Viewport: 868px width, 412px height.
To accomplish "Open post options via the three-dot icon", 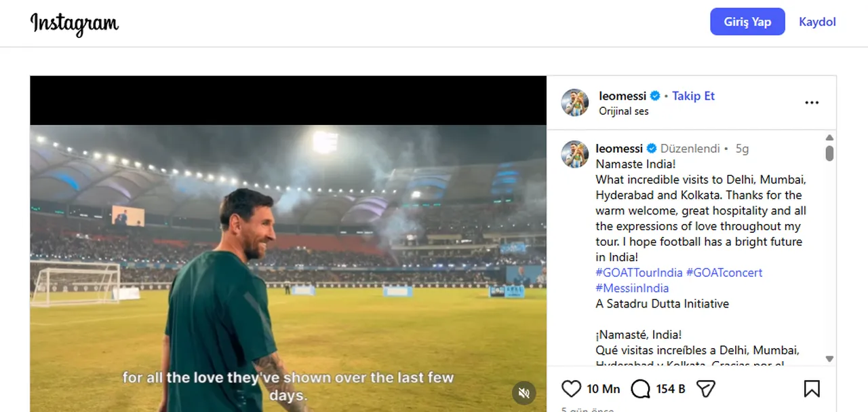I will click(812, 102).
